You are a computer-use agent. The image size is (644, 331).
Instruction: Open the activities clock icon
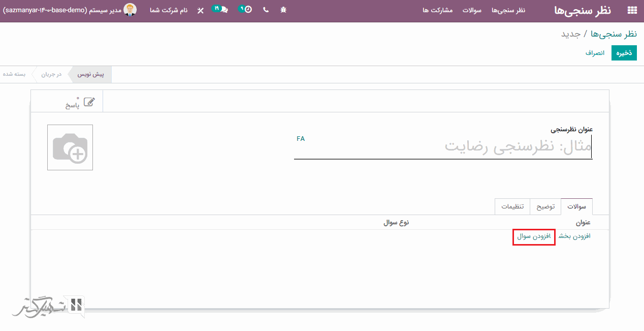[247, 10]
